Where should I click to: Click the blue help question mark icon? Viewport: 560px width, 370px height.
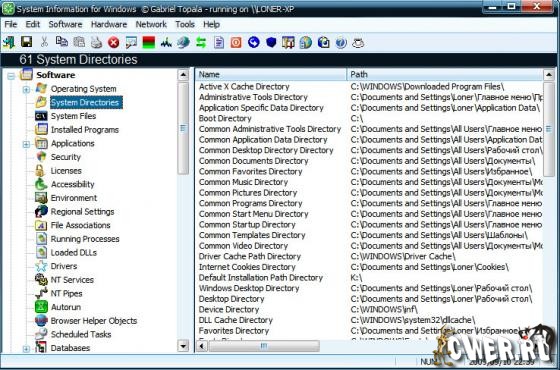[x=341, y=43]
